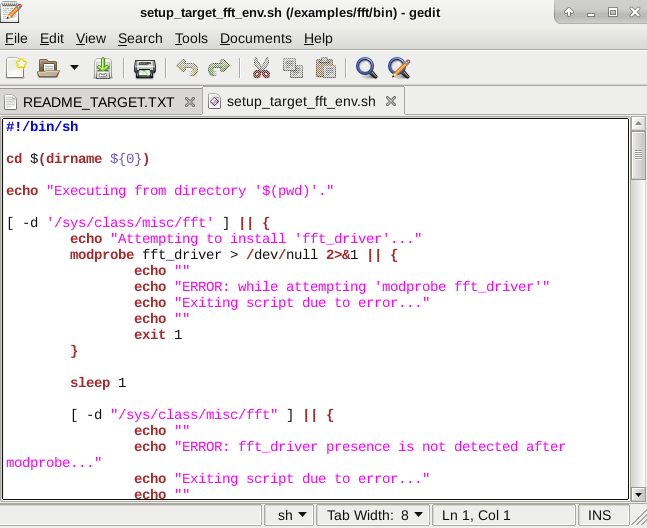Select the setup_target_fft_env.sh tab
This screenshot has width=647, height=528.
coord(301,101)
